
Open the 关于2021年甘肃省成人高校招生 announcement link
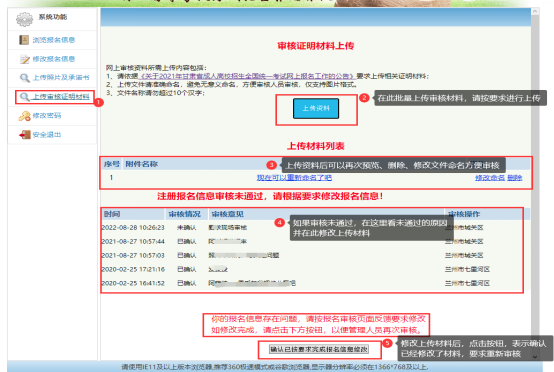[247, 76]
